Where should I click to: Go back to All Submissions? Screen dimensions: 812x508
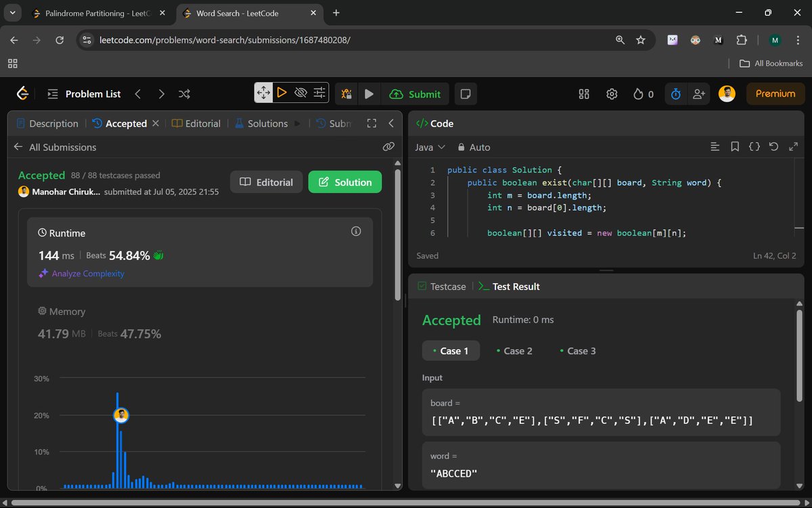coord(55,147)
